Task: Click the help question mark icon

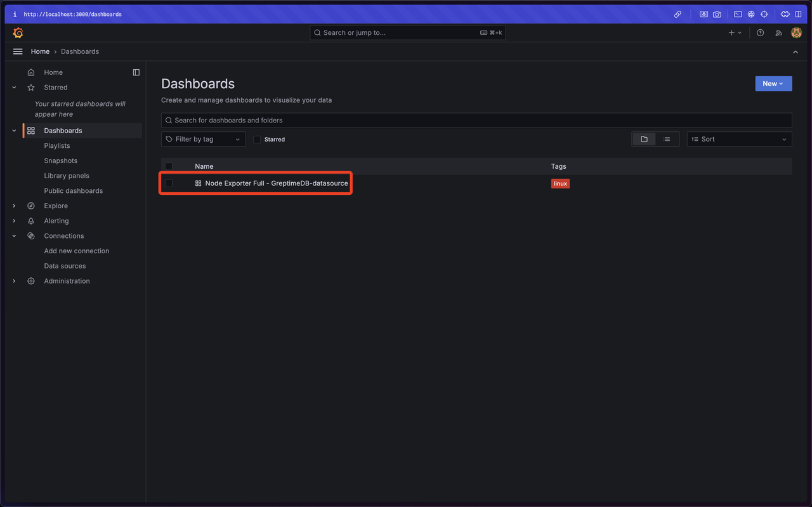Action: [760, 32]
